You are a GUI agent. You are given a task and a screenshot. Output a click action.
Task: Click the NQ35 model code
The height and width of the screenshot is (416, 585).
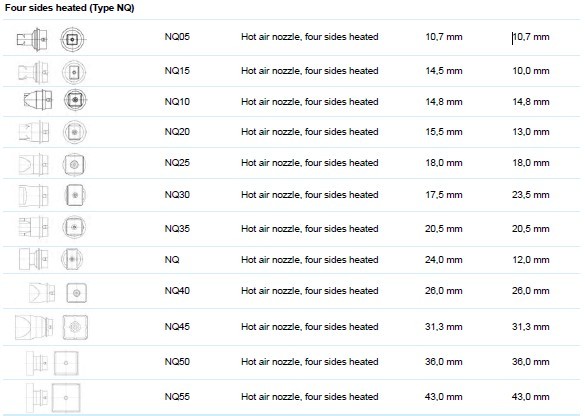tap(177, 228)
